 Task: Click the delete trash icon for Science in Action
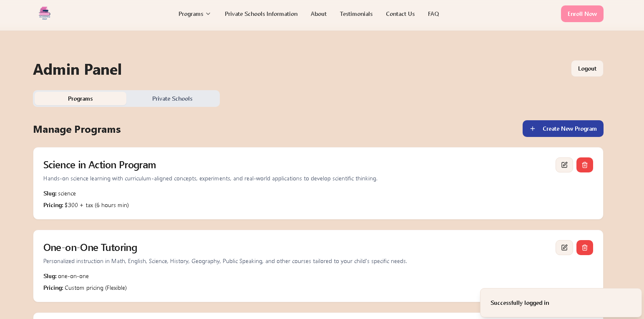(x=584, y=165)
